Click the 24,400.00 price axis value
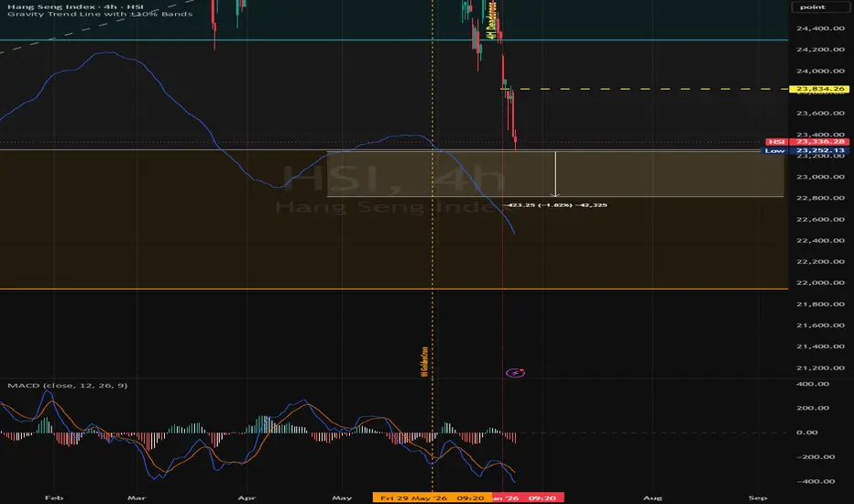 tap(820, 28)
